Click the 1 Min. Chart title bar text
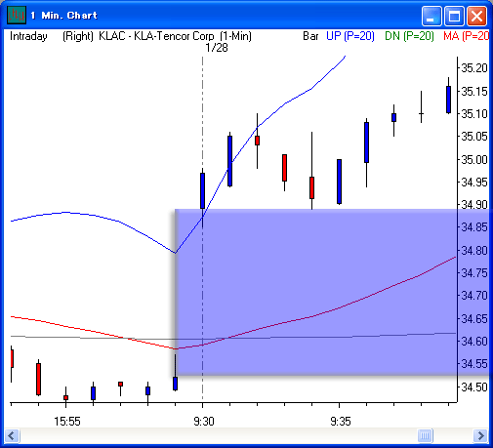 pyautogui.click(x=64, y=16)
